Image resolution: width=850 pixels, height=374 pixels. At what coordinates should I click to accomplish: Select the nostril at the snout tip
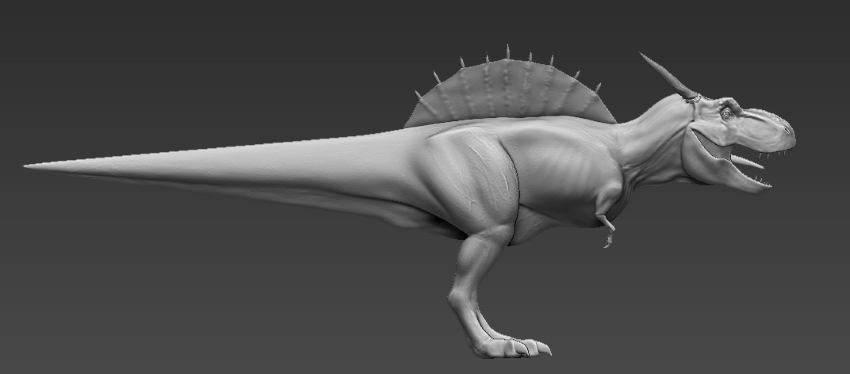click(x=785, y=130)
